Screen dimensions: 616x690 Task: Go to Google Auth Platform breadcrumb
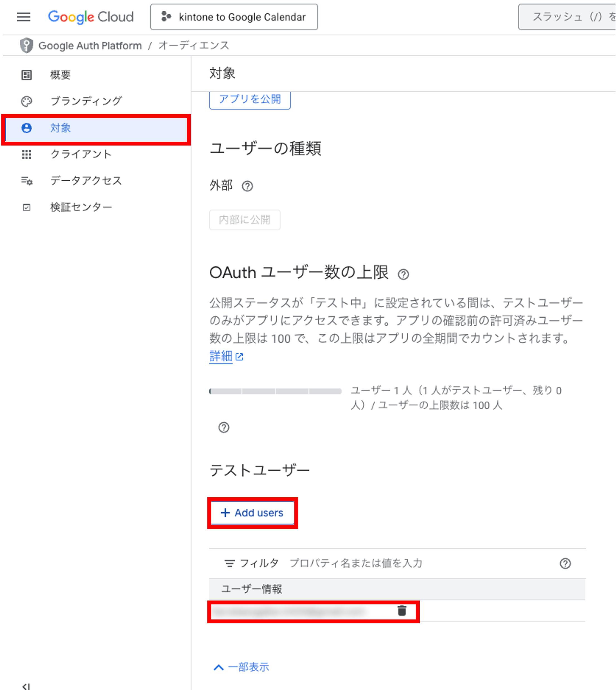pyautogui.click(x=90, y=45)
